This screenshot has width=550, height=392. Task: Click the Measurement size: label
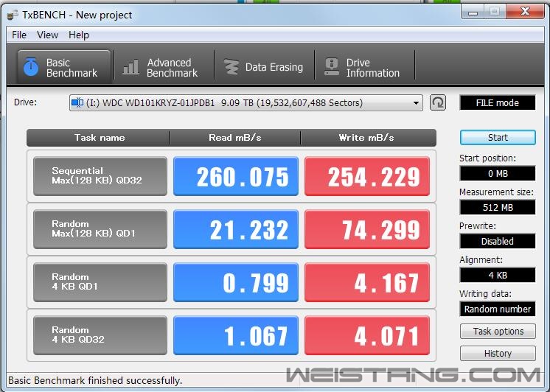(x=496, y=192)
